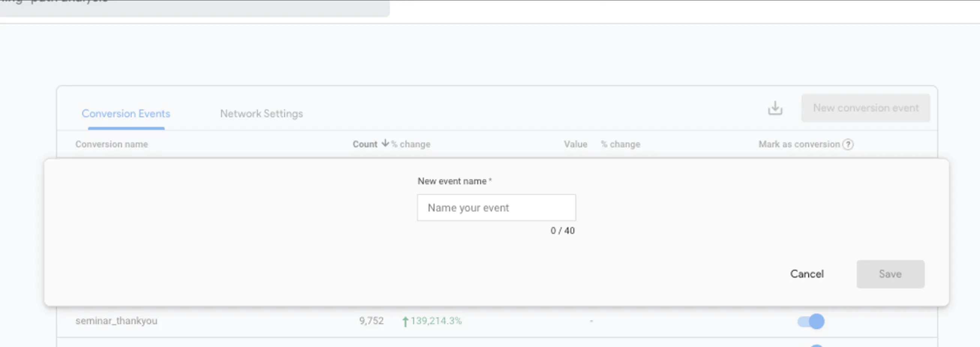Click the % change header beside Count
The image size is (980, 347).
411,144
